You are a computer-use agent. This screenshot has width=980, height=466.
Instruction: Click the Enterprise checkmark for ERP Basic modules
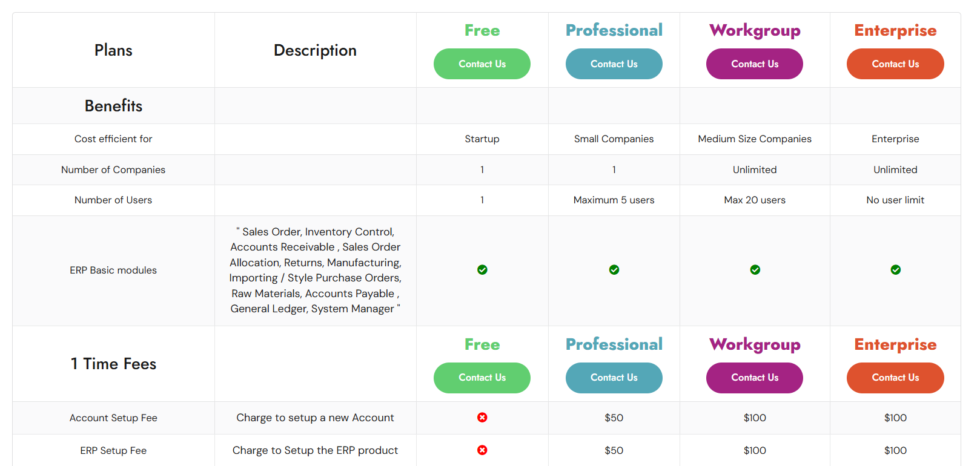click(x=896, y=270)
